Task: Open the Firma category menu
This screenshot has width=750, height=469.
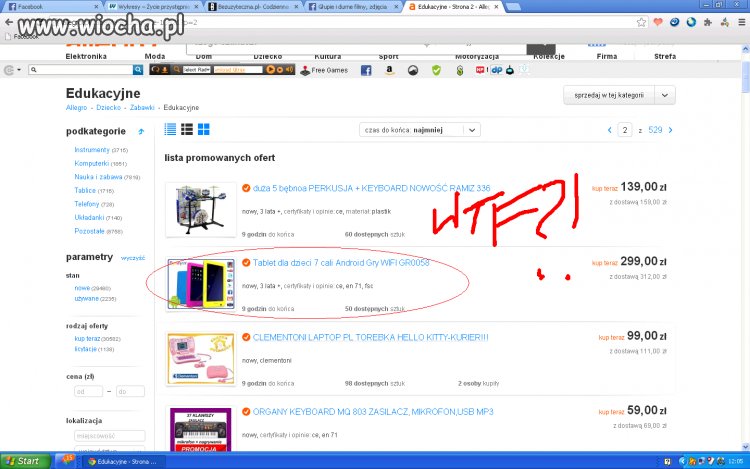Action: [607, 56]
